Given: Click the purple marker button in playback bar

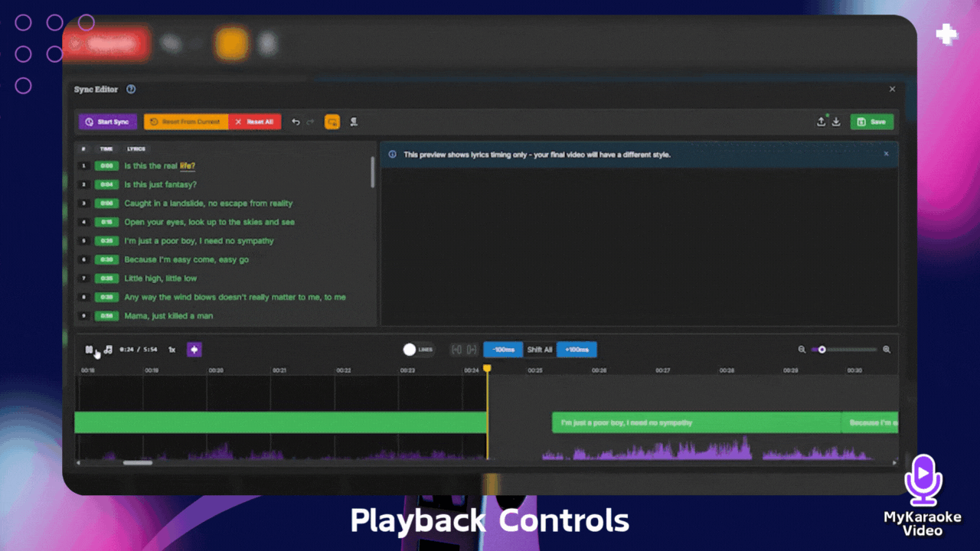Looking at the screenshot, I should (x=194, y=350).
